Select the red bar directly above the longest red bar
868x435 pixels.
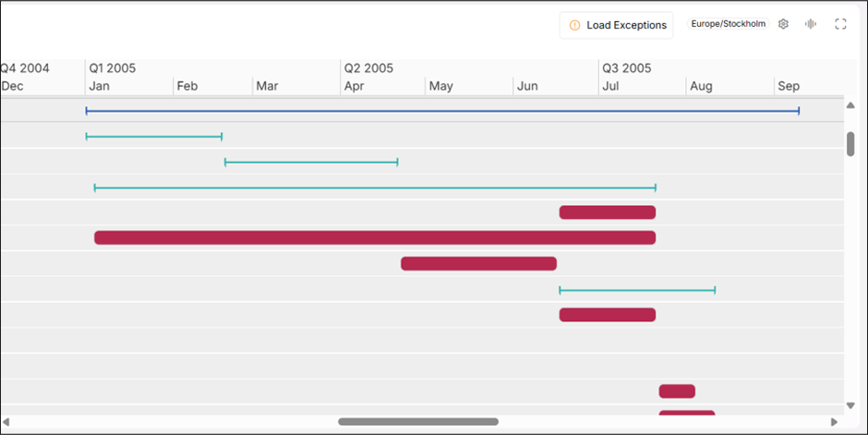click(x=608, y=212)
